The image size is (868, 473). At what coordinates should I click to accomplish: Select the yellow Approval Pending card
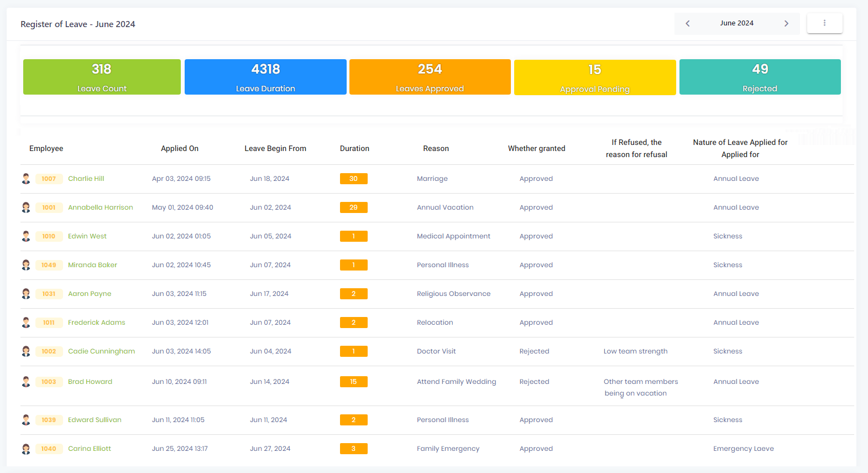click(x=595, y=77)
